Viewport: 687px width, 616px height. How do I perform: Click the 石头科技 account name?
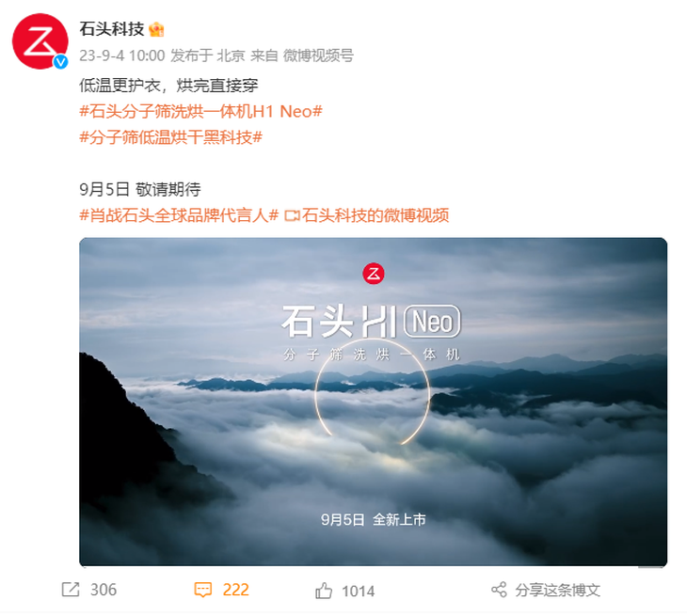tap(112, 29)
